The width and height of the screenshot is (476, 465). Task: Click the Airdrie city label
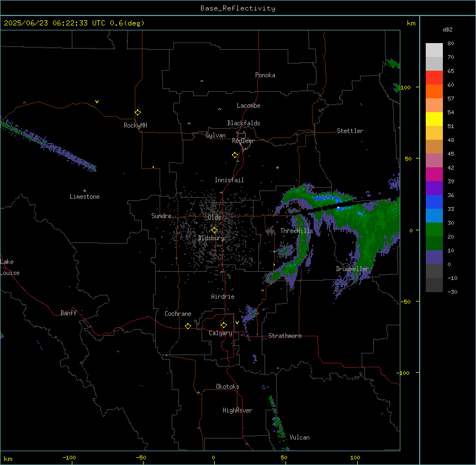click(223, 297)
